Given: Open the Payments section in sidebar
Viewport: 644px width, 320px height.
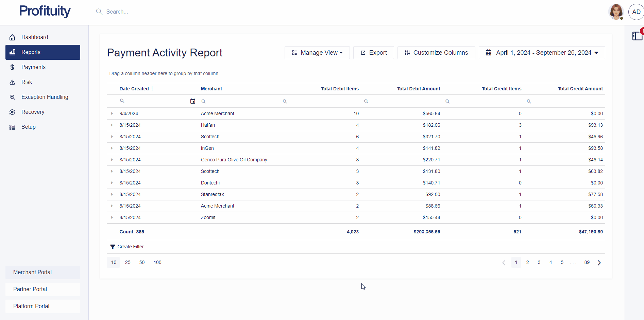Looking at the screenshot, I should tap(33, 67).
